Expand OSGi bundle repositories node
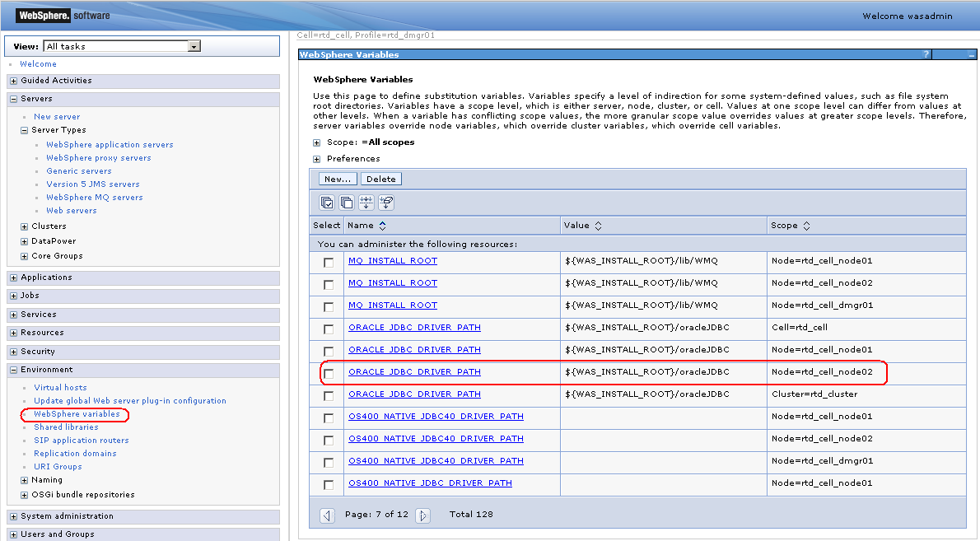980x541 pixels. pos(25,496)
